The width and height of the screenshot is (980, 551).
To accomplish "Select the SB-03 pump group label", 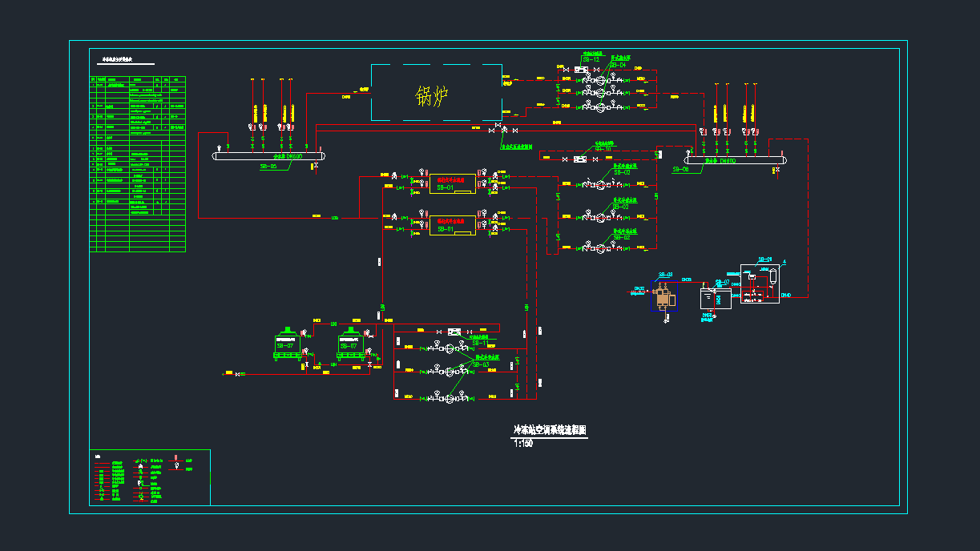I will click(480, 365).
